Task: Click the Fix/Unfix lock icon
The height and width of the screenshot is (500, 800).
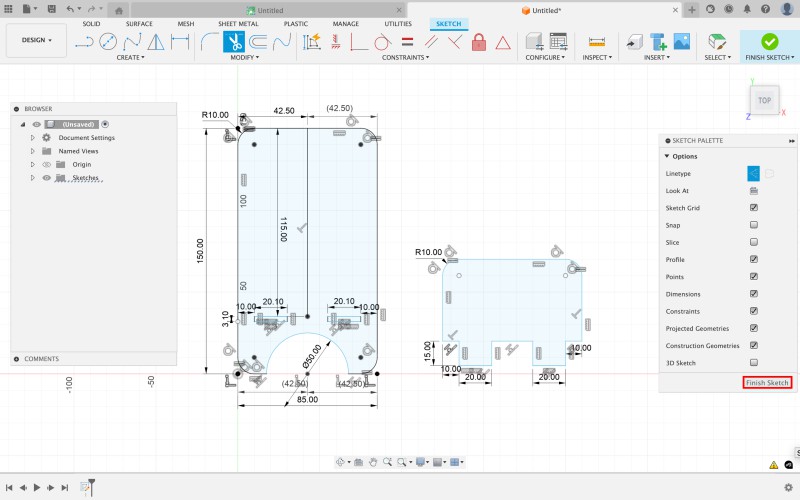Action: 479,42
